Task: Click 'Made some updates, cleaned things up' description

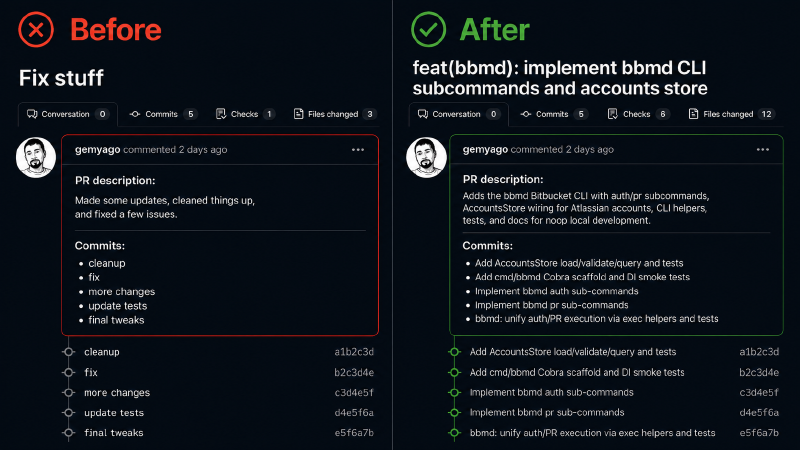Action: 165,207
